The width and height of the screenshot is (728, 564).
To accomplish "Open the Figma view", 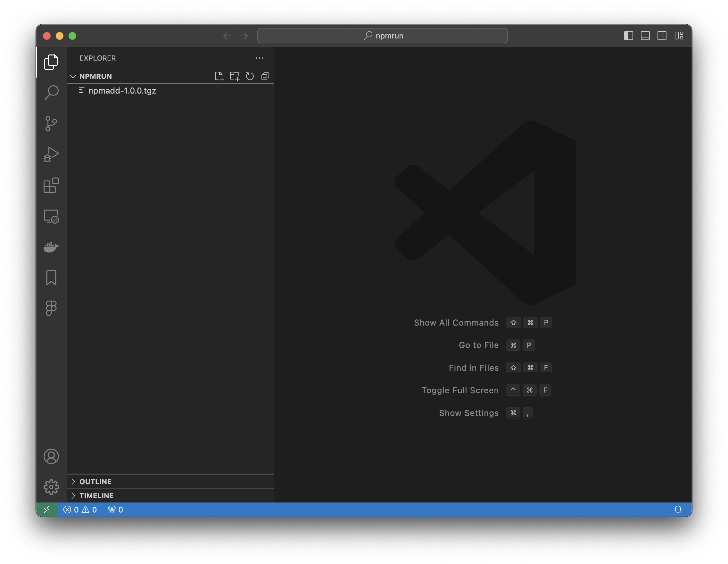I will (51, 308).
